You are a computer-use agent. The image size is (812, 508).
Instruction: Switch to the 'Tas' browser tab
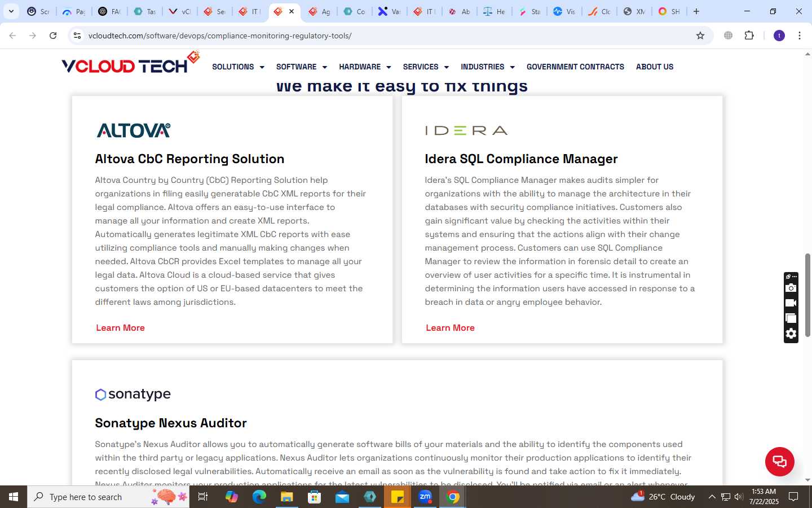144,11
